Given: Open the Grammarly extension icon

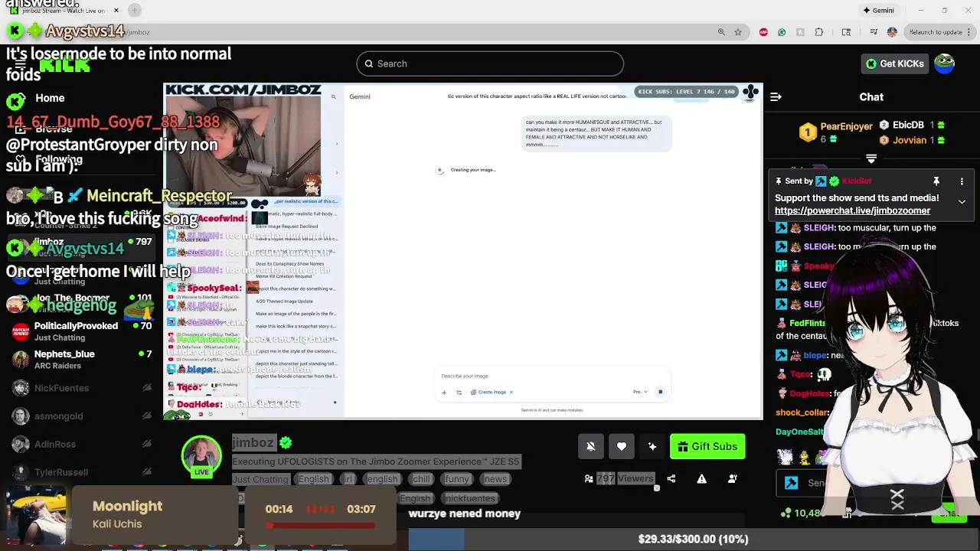Looking at the screenshot, I should [782, 32].
